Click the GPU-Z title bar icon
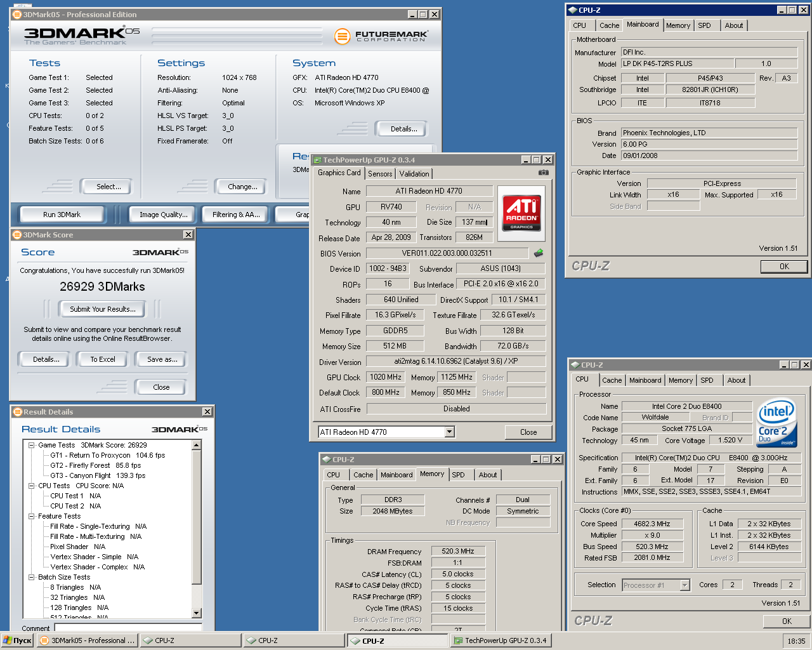The height and width of the screenshot is (650, 812). point(318,160)
